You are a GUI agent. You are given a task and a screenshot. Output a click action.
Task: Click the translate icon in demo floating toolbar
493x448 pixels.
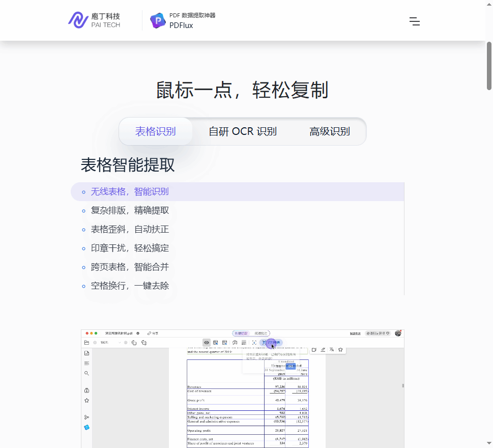332,350
